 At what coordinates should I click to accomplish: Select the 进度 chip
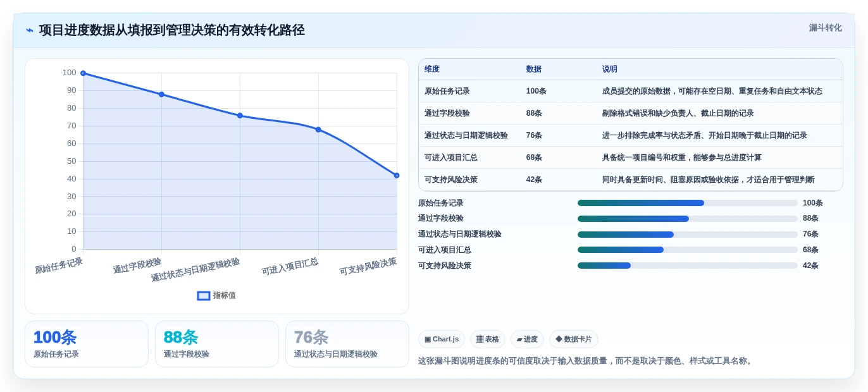(x=527, y=340)
